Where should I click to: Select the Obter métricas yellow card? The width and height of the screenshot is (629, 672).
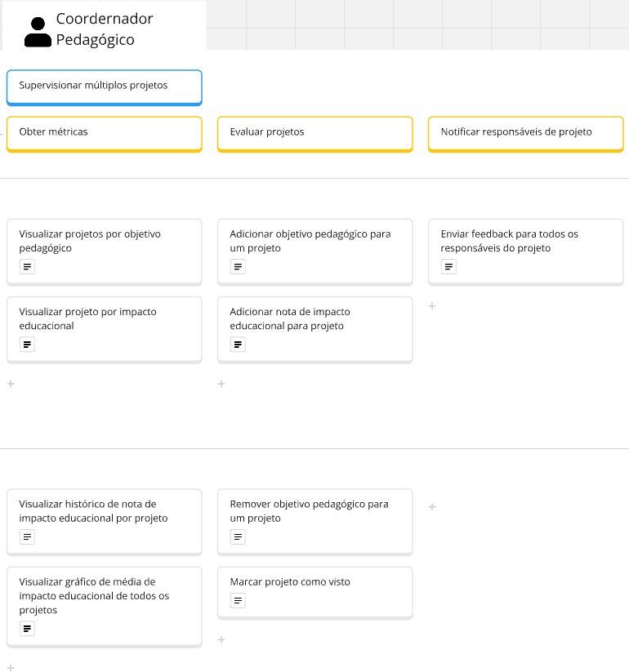click(105, 134)
